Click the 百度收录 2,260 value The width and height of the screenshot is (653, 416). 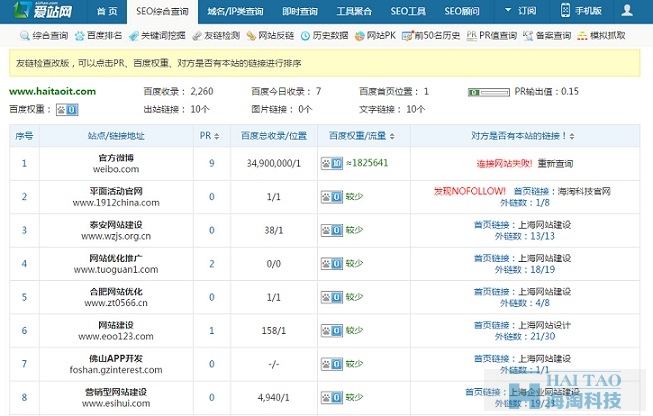202,92
